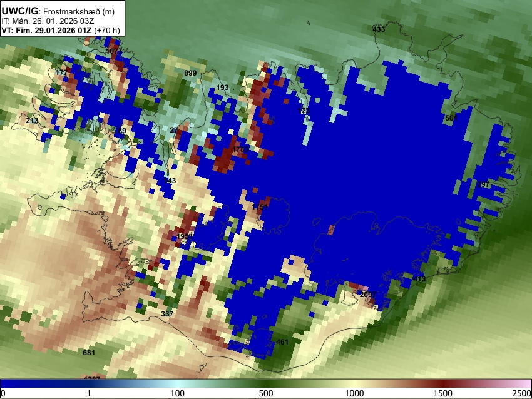The height and width of the screenshot is (399, 532).
Task: Select the legend tick label 1000
Action: (354, 393)
